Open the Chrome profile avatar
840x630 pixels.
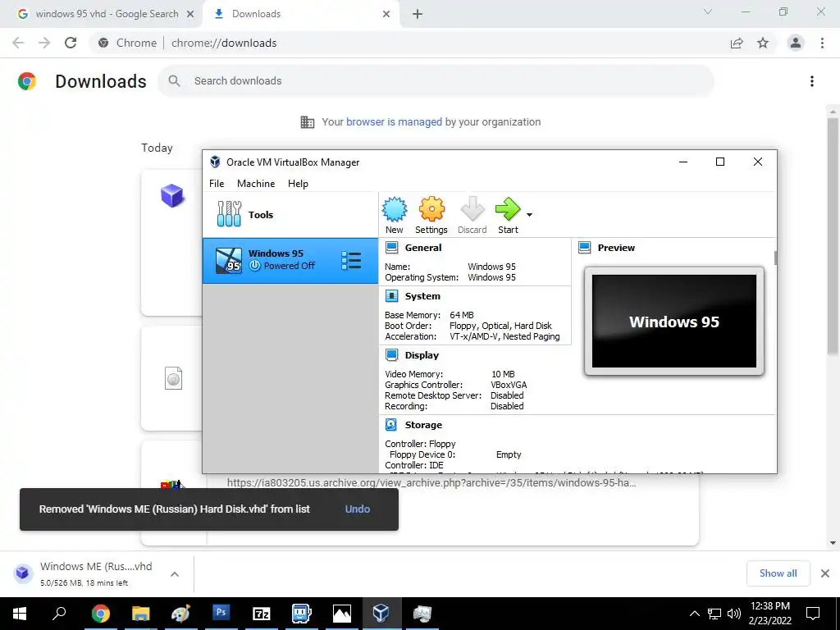click(x=796, y=43)
